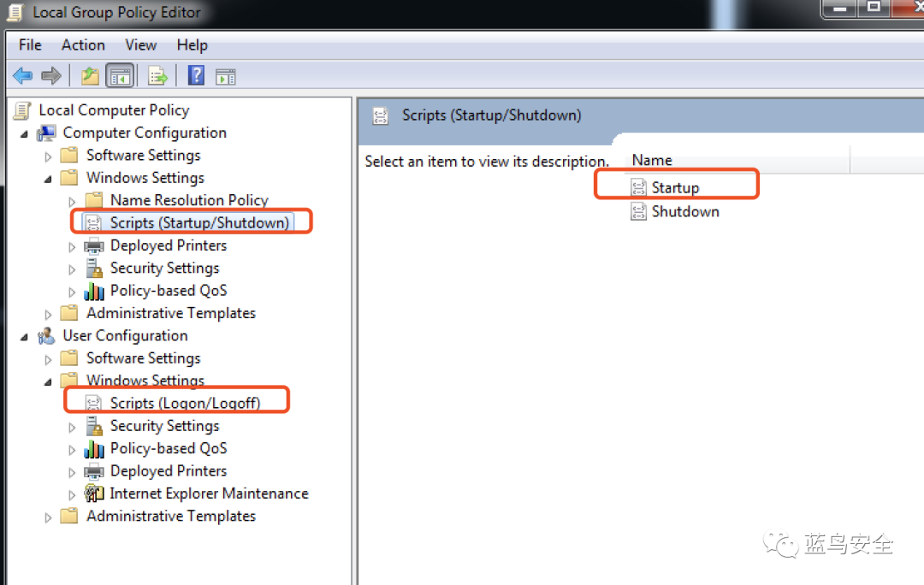Image resolution: width=924 pixels, height=585 pixels.
Task: Select the Startup entry in list
Action: pyautogui.click(x=675, y=187)
